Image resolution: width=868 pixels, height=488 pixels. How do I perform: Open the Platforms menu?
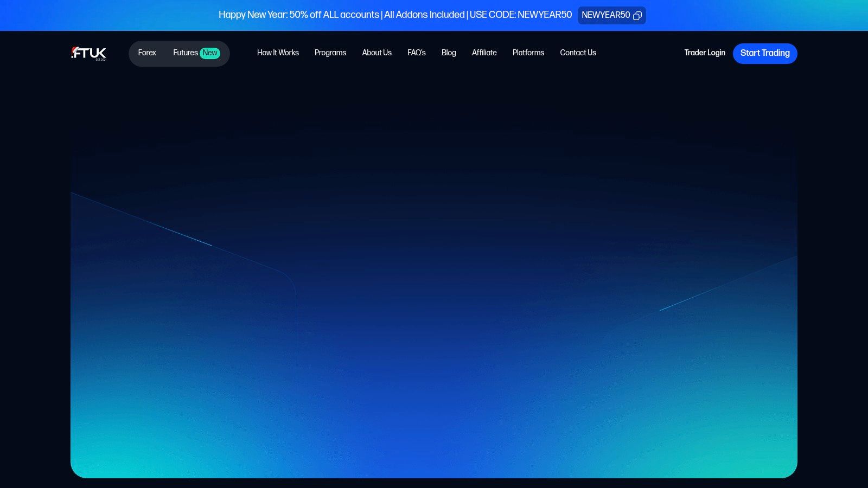[528, 53]
